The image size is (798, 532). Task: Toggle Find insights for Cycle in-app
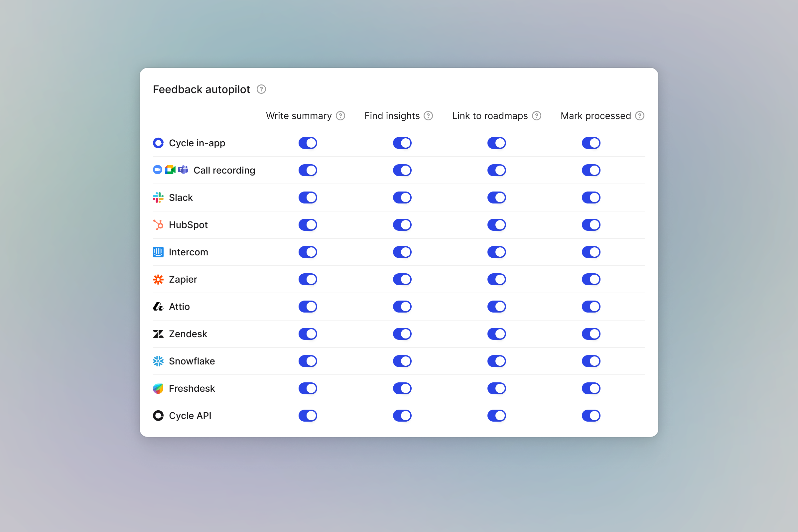[402, 143]
